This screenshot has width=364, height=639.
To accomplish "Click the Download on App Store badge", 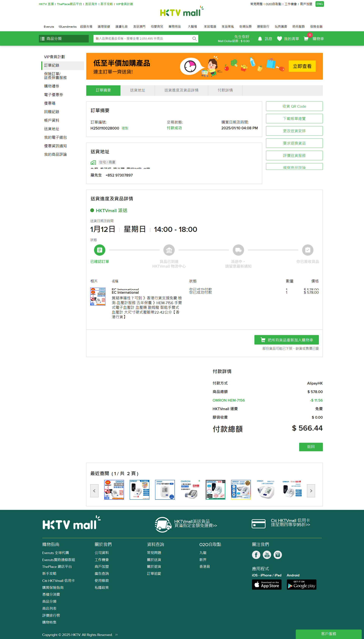I will (267, 585).
